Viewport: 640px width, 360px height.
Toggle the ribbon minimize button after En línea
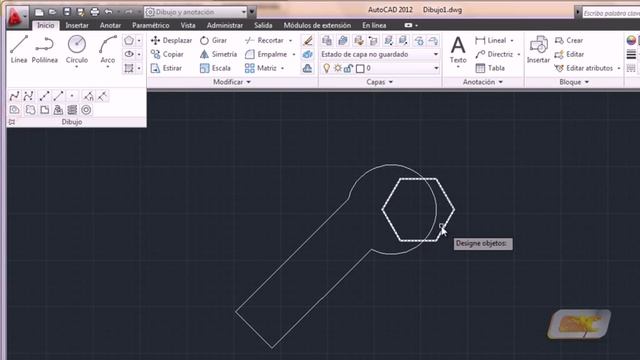(408, 25)
